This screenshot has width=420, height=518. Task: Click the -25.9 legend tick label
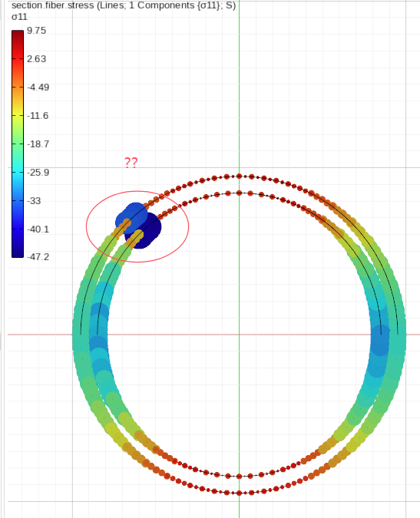[x=38, y=173]
